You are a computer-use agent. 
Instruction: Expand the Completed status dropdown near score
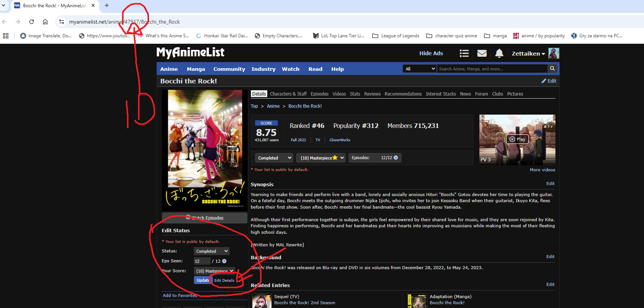[x=274, y=158]
